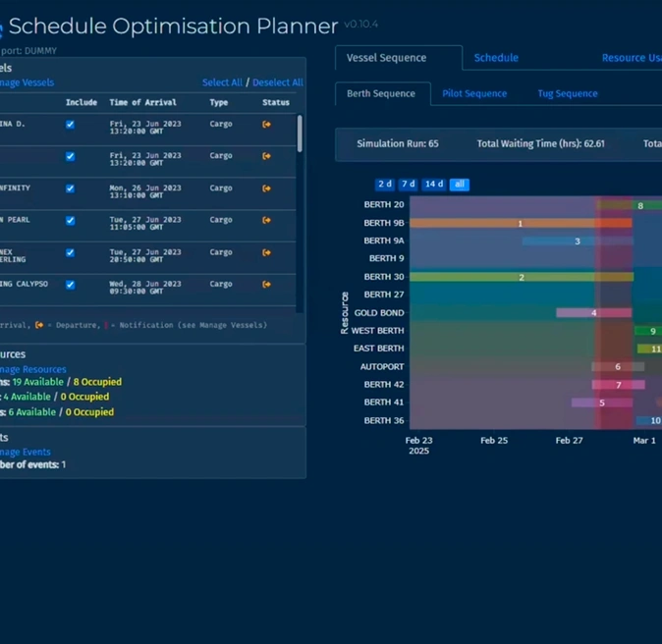This screenshot has width=662, height=644.
Task: Click the vessel list scrollbar
Action: tap(300, 134)
